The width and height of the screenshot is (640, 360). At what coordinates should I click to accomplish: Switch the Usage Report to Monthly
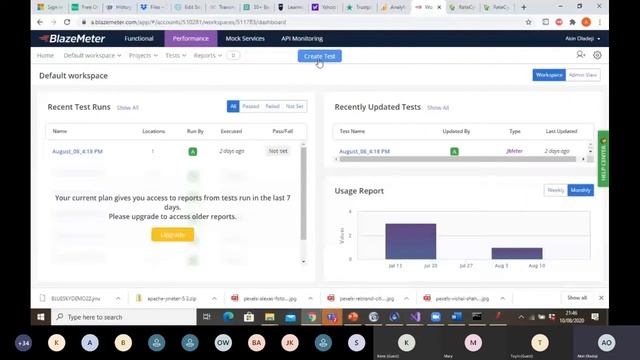(580, 190)
